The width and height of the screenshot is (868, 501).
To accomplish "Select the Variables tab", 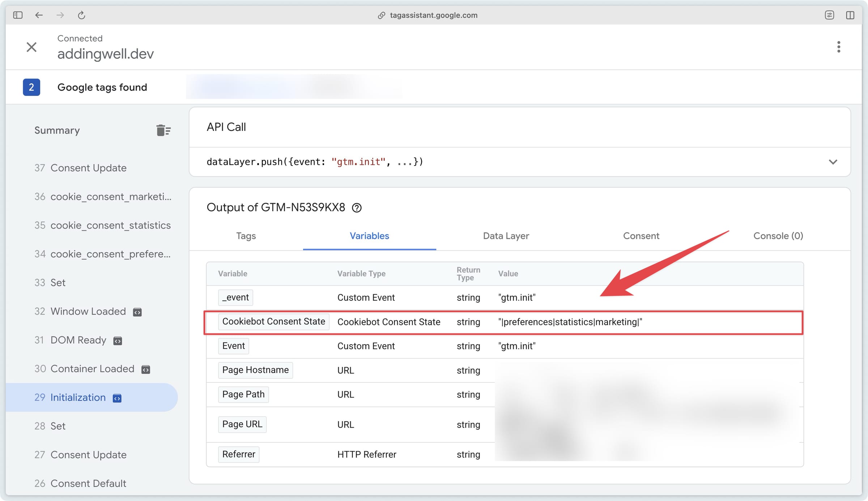I will (369, 236).
